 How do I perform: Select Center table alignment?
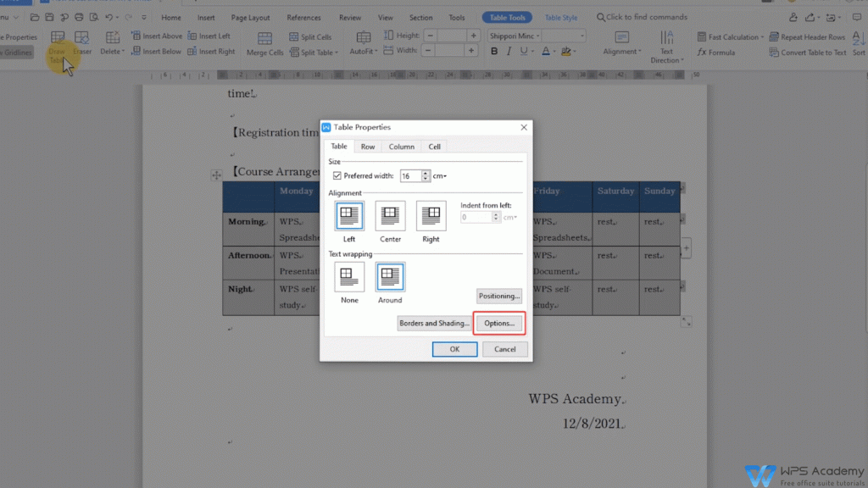(x=390, y=216)
